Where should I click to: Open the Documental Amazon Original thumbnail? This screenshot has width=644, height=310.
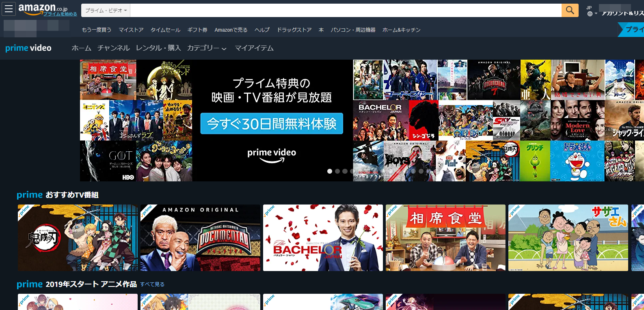click(200, 237)
